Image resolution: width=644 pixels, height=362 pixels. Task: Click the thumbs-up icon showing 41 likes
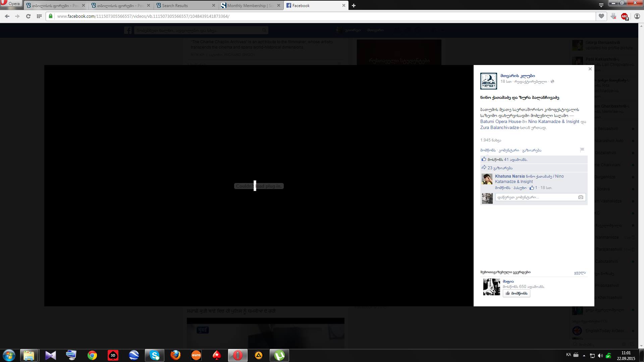484,159
